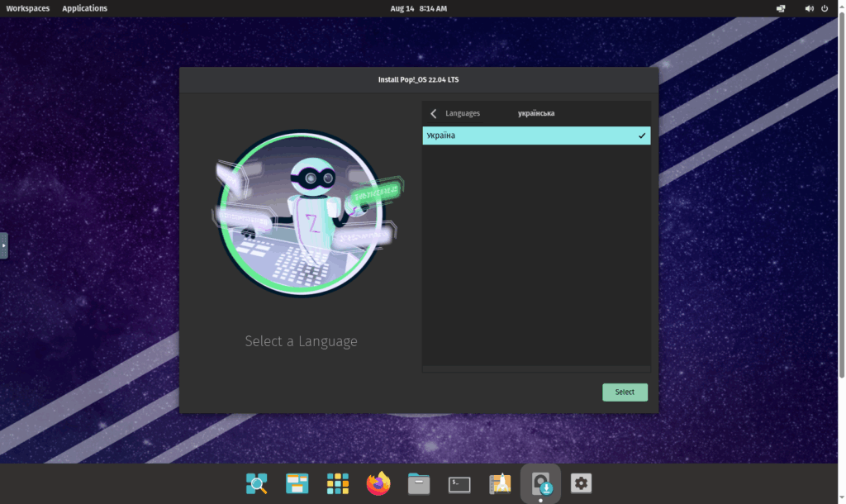Viewport: 846px width, 504px height.
Task: Open the Pop!_OS installer dock icon
Action: point(540,483)
